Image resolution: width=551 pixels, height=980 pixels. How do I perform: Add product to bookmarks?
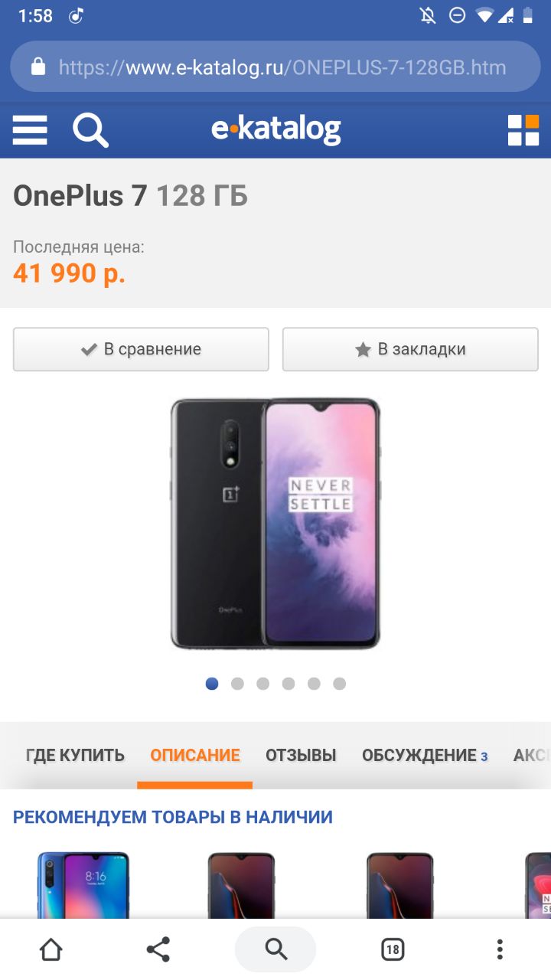point(410,349)
